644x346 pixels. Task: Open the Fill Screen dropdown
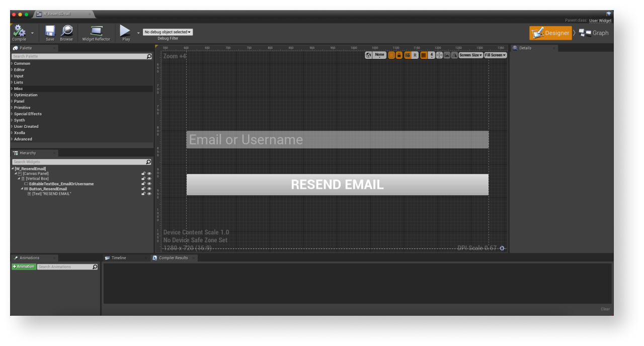point(495,55)
